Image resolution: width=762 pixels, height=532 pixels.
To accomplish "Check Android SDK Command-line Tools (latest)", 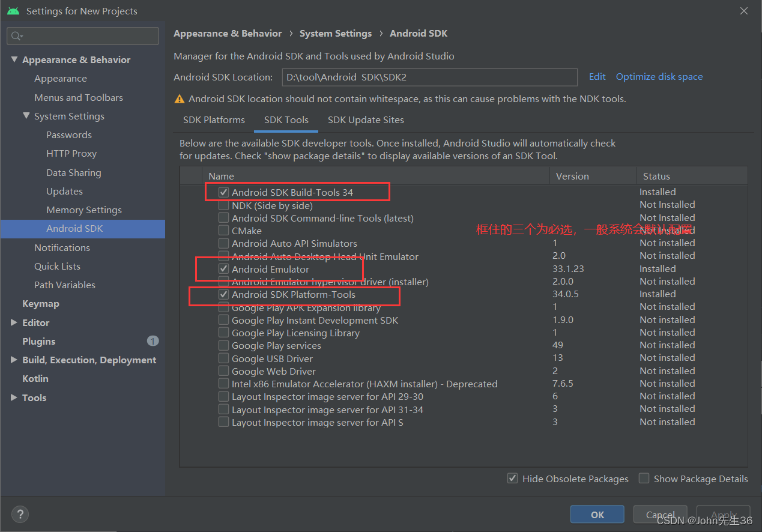I will click(223, 218).
